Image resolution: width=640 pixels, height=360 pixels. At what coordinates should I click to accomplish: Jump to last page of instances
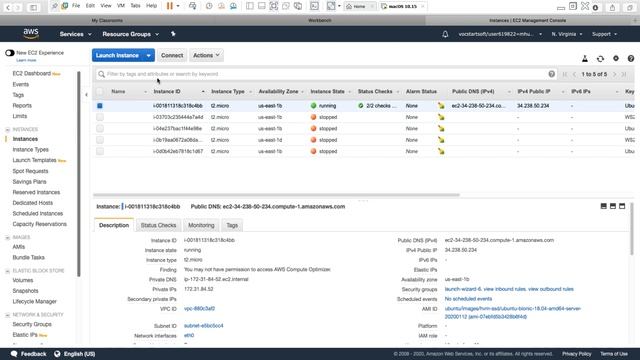[624, 74]
